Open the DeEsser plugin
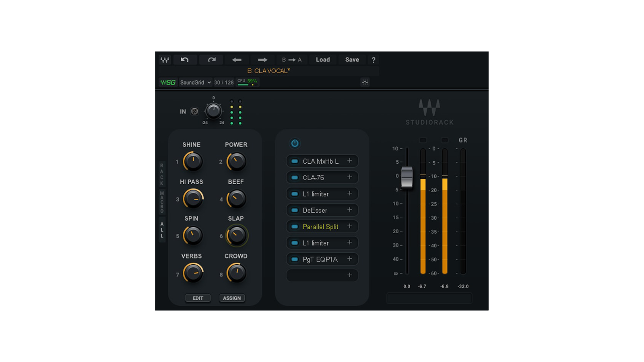644x362 pixels. (x=315, y=210)
